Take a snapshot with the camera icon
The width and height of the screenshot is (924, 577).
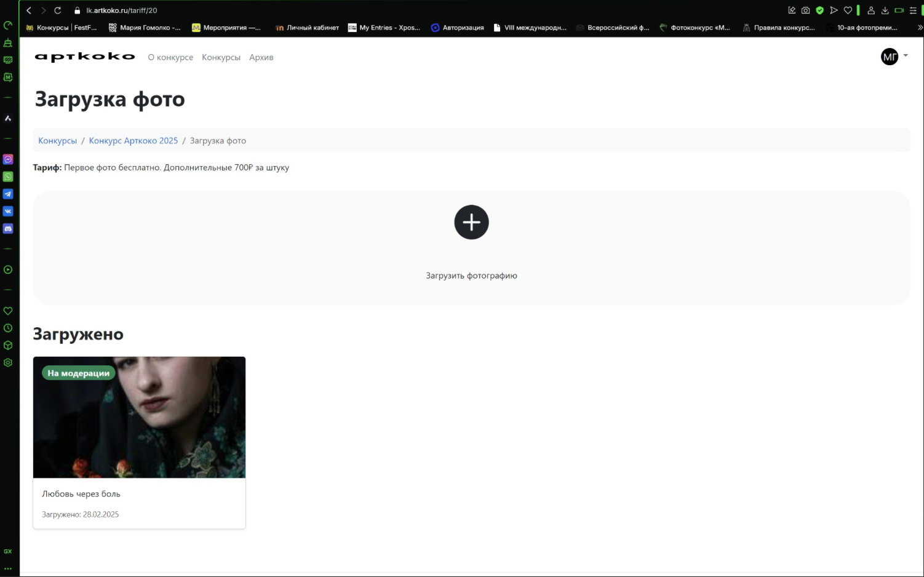coord(805,10)
